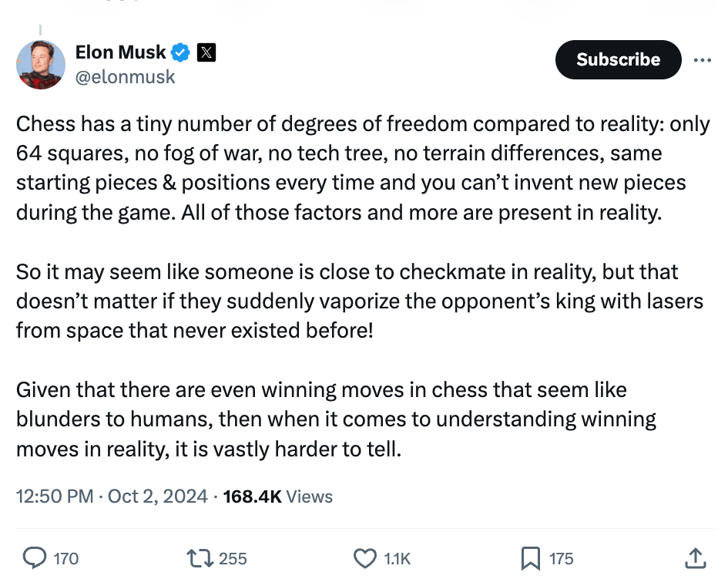728x579 pixels.
Task: Open the three-dot more options menu
Action: coord(702,60)
